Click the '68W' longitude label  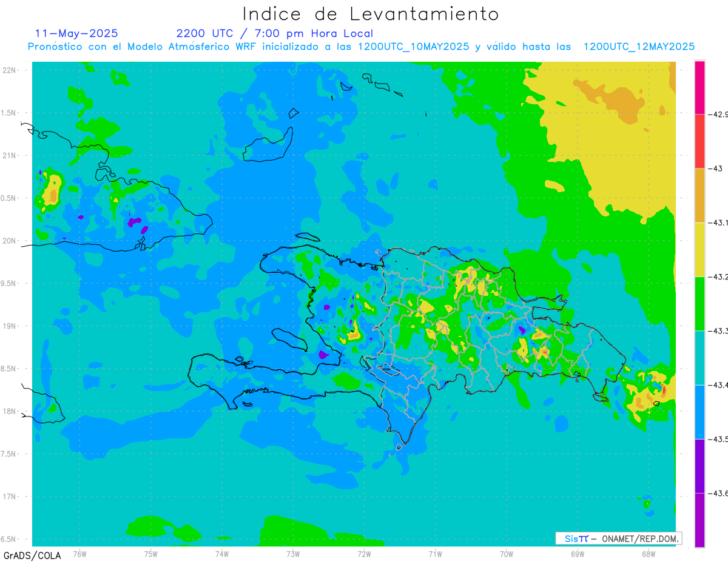(649, 553)
